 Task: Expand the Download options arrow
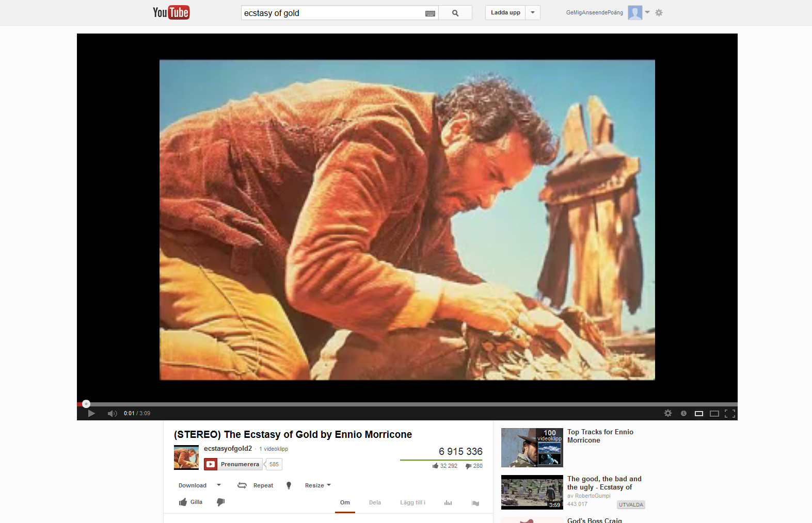(x=219, y=485)
